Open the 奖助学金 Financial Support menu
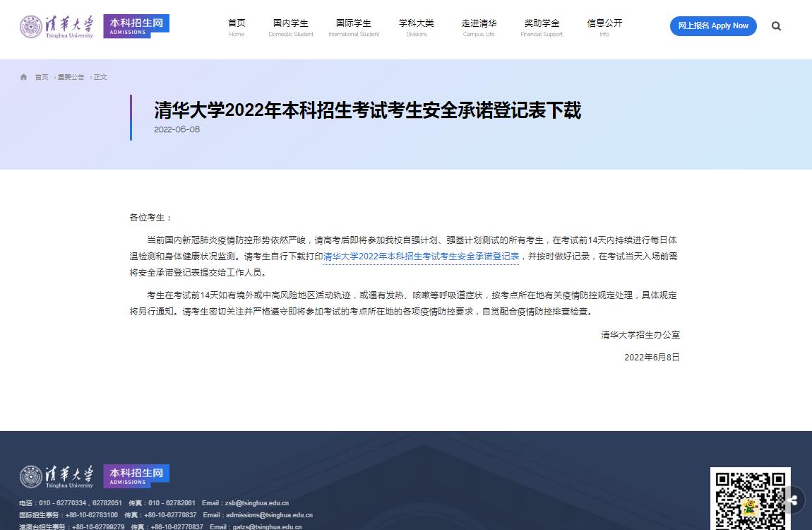The width and height of the screenshot is (812, 530). click(542, 28)
